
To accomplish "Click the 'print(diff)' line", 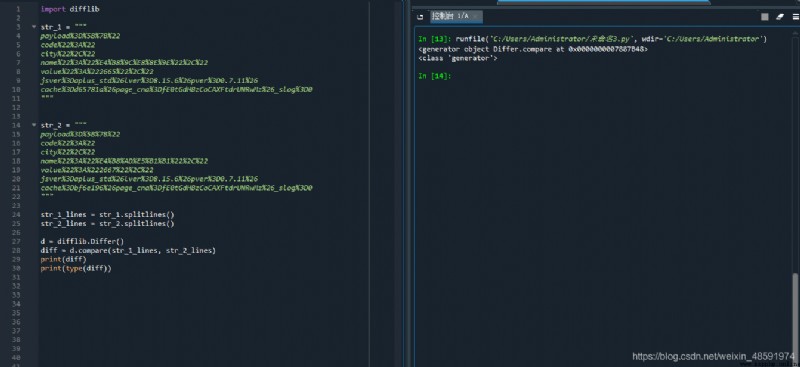I will pos(64,259).
